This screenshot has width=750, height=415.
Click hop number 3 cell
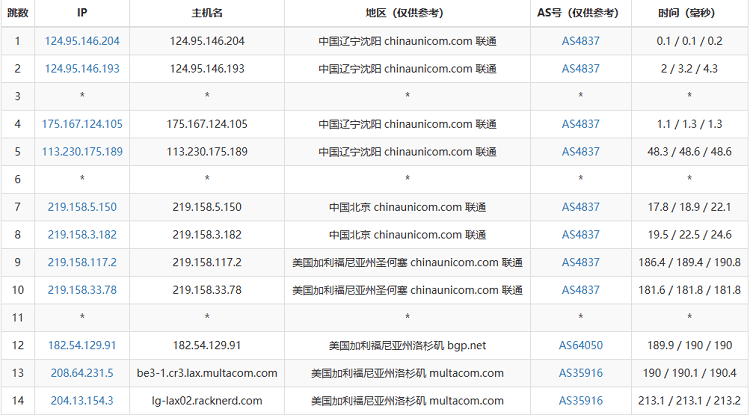18,97
